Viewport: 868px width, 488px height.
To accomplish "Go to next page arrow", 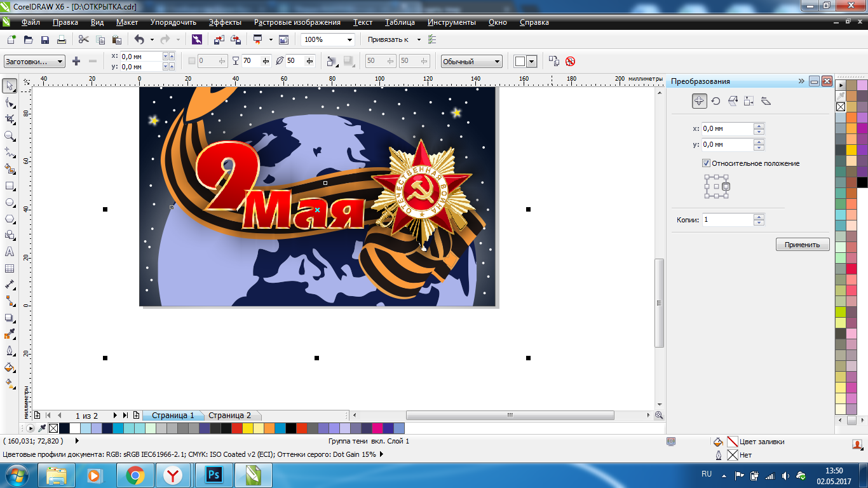I will click(x=115, y=416).
